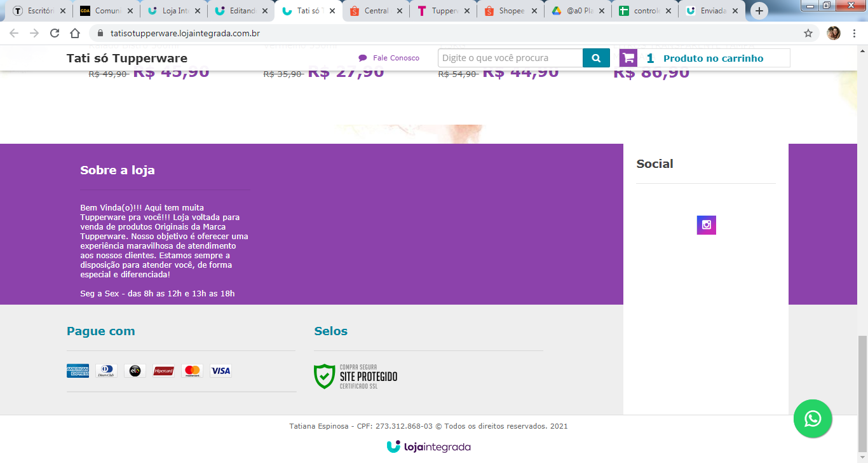868x463 pixels.
Task: Open the WhatsApp chat bubble
Action: [813, 418]
